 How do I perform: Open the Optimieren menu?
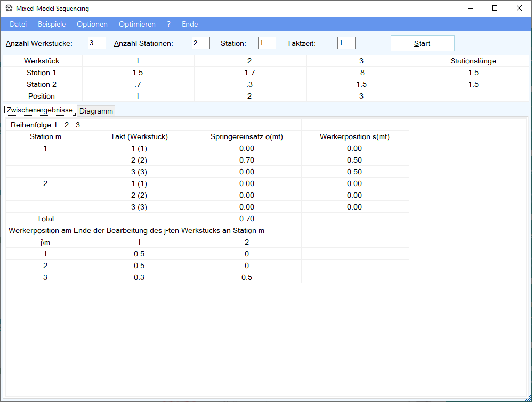(137, 24)
